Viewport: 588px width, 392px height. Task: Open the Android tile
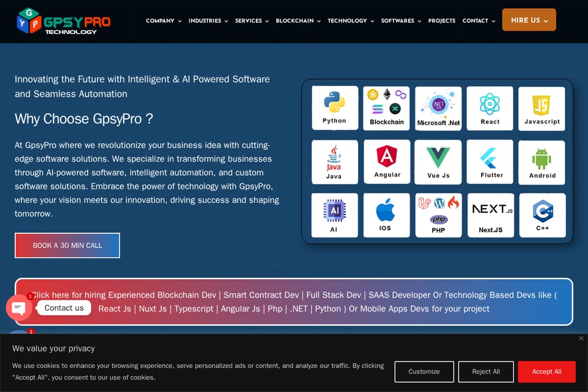[542, 162]
